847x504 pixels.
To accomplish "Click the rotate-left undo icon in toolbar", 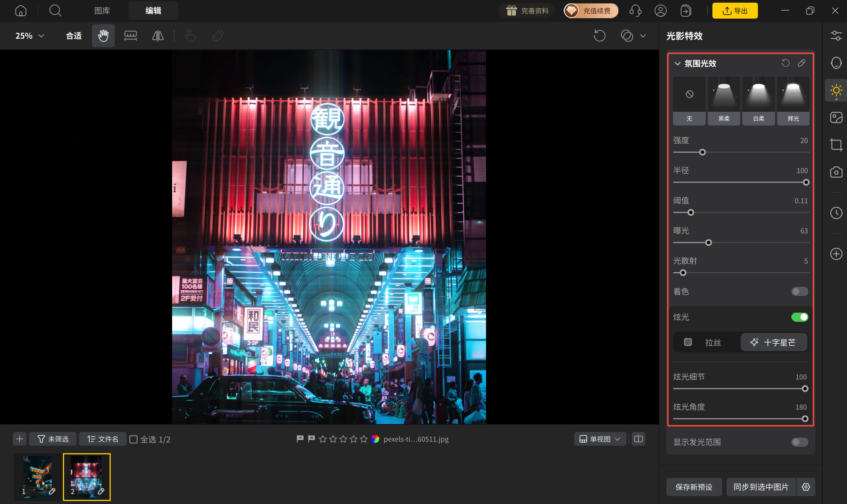I will [x=599, y=36].
